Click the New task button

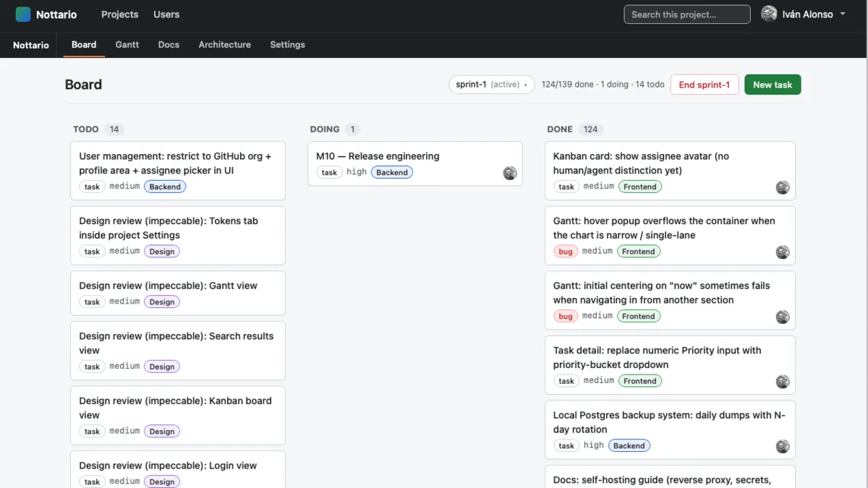point(773,85)
